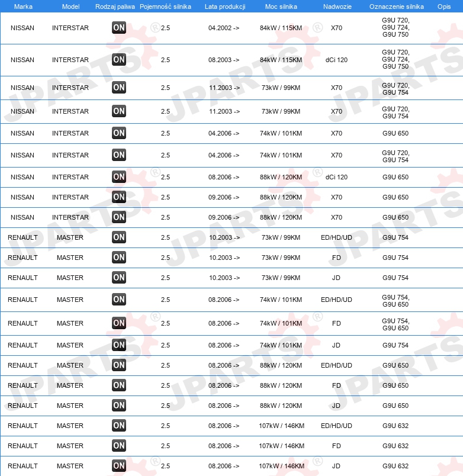The width and height of the screenshot is (463, 476).
Task: Click 'G9U 754, G9U 650' in the Master ED/HD/UD row
Action: click(396, 301)
